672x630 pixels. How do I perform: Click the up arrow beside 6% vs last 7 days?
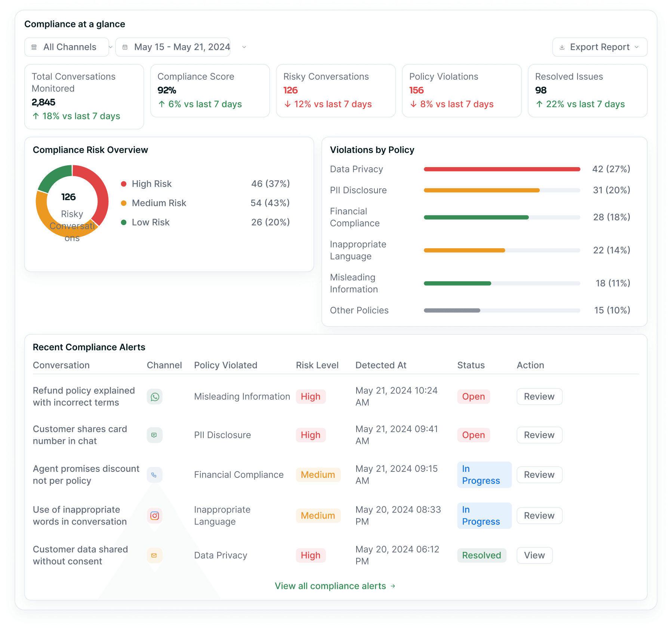click(161, 104)
